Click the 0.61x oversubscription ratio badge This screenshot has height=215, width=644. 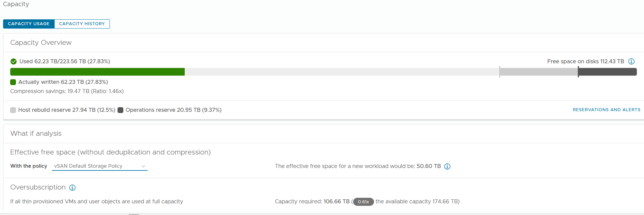363,202
